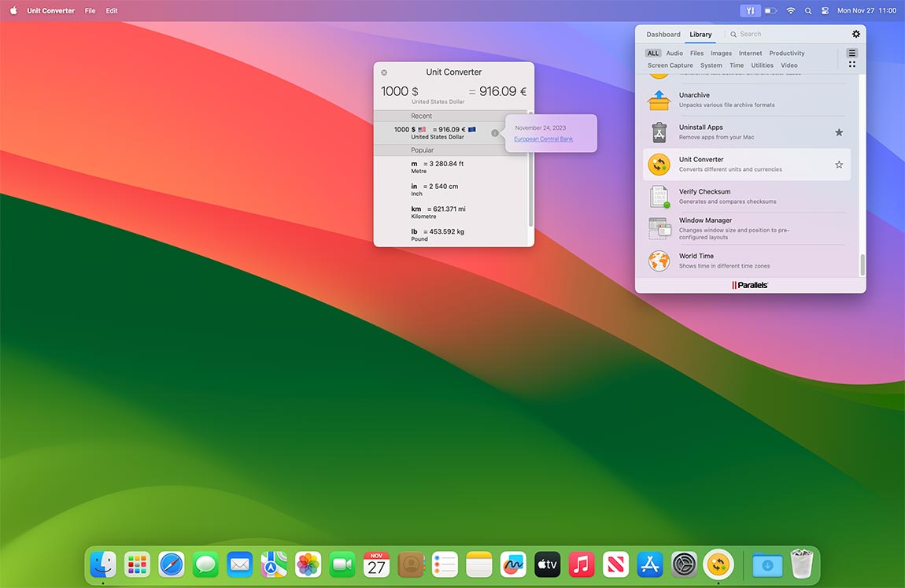Viewport: 905px width, 588px height.
Task: Favorite Unit Converter with the star
Action: click(839, 165)
